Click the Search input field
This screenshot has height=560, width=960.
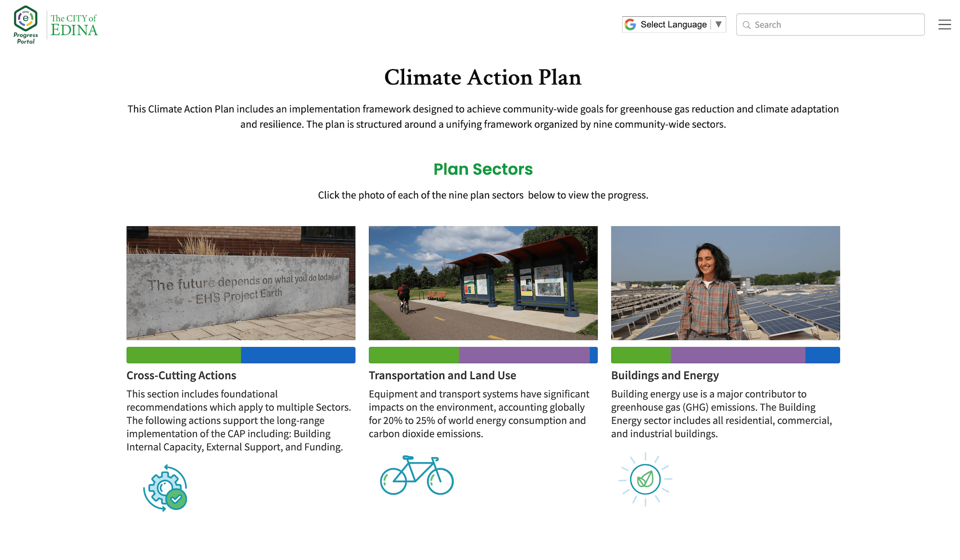[831, 24]
